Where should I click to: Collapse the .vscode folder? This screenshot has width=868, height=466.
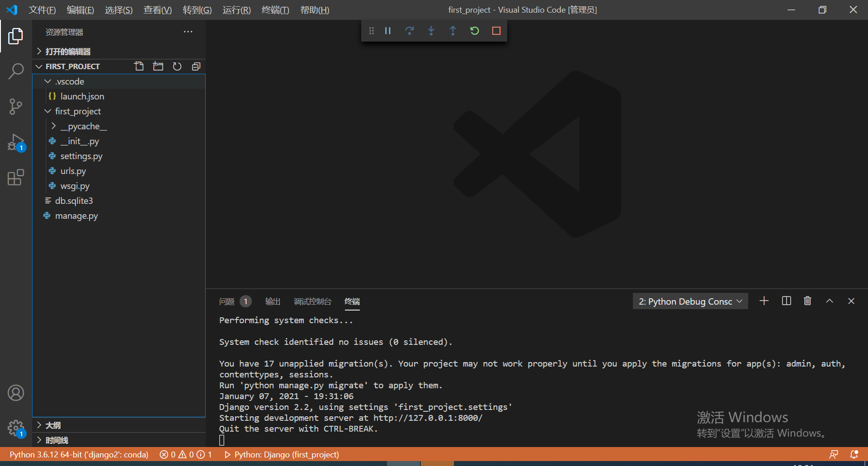point(119,81)
